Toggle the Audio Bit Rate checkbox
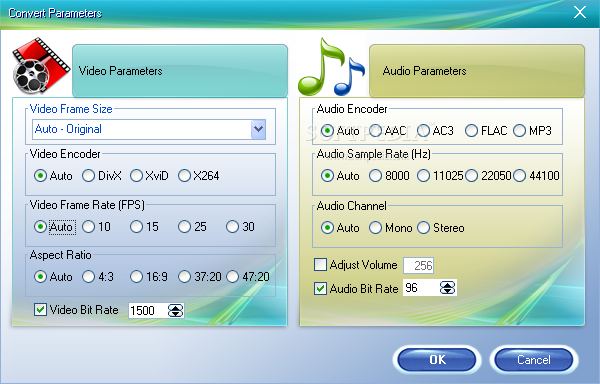Screen dimensions: 600x384 pyautogui.click(x=320, y=288)
